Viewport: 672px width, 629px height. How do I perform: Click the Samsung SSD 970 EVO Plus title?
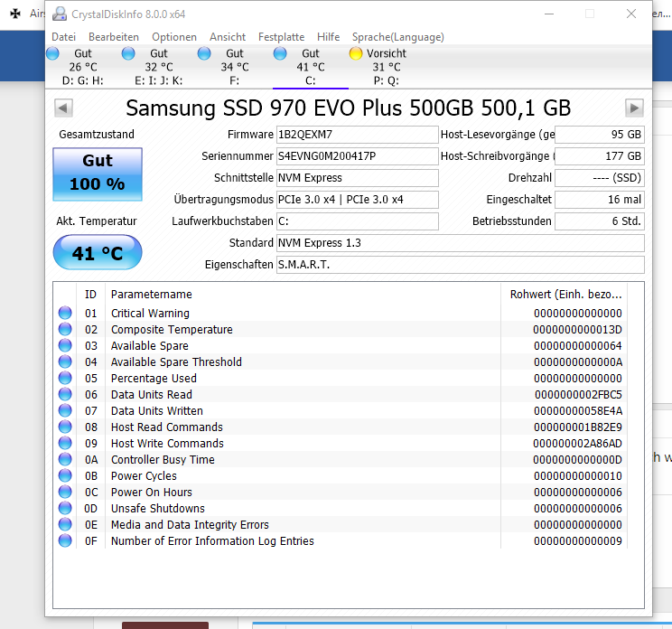coord(348,108)
